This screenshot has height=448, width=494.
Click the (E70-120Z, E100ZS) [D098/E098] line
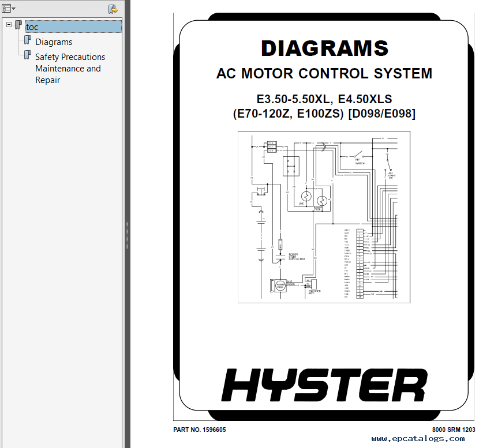point(324,114)
